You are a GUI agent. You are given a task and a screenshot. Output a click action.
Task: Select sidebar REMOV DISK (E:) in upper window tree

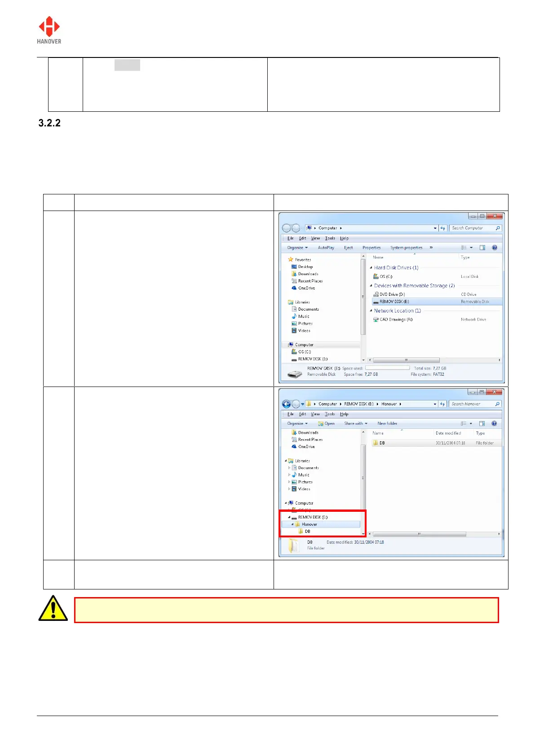[x=310, y=359]
